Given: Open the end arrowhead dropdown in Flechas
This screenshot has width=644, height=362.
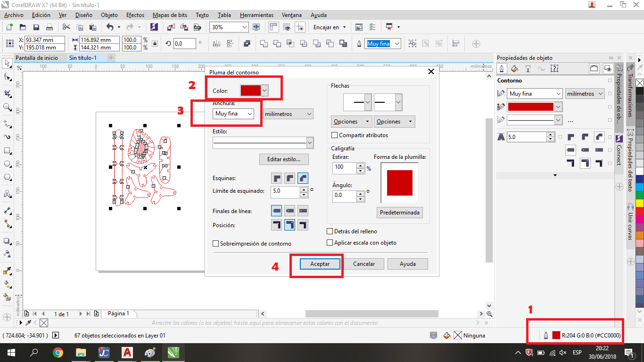Looking at the screenshot, I should coord(398,102).
